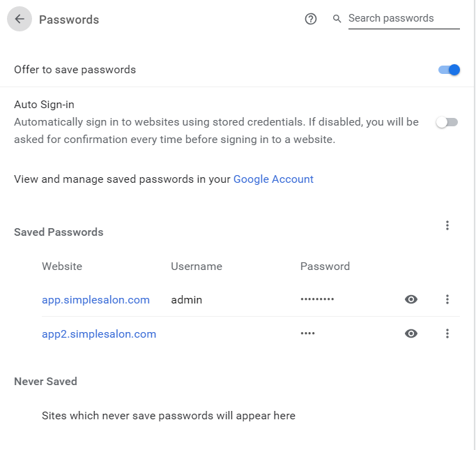Show password for app.simplesalon.com
The image size is (476, 450).
[x=411, y=299]
